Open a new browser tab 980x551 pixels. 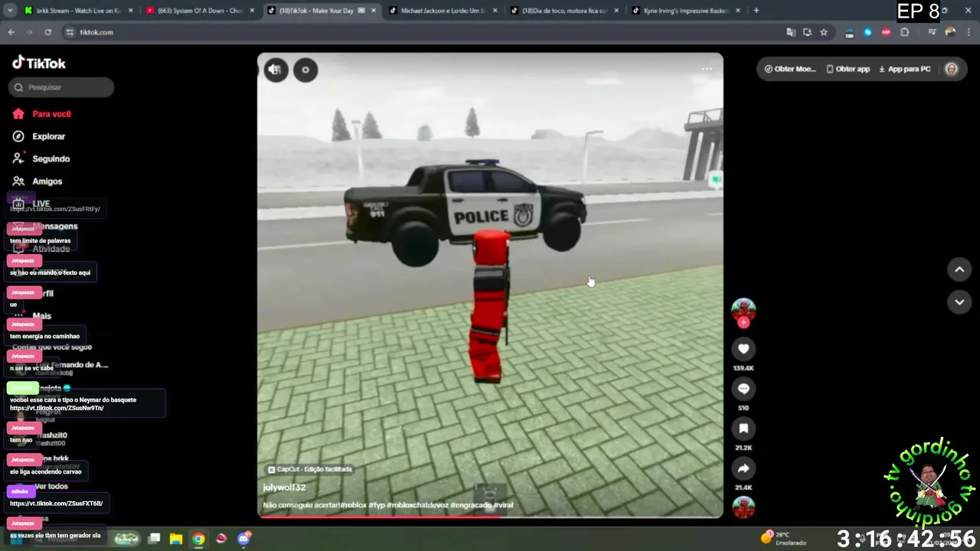756,11
